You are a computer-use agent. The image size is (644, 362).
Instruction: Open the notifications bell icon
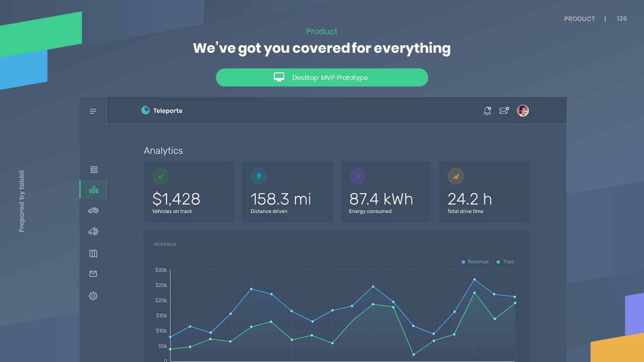point(487,111)
